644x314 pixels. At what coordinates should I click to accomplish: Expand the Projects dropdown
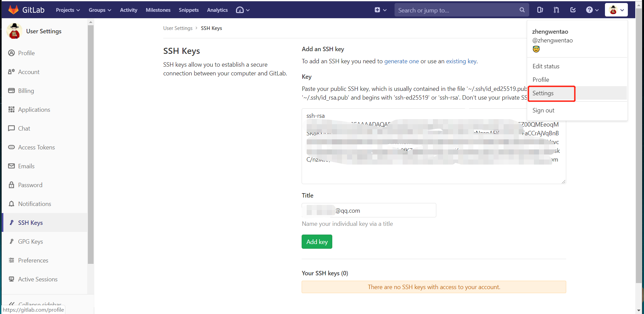[x=67, y=10]
